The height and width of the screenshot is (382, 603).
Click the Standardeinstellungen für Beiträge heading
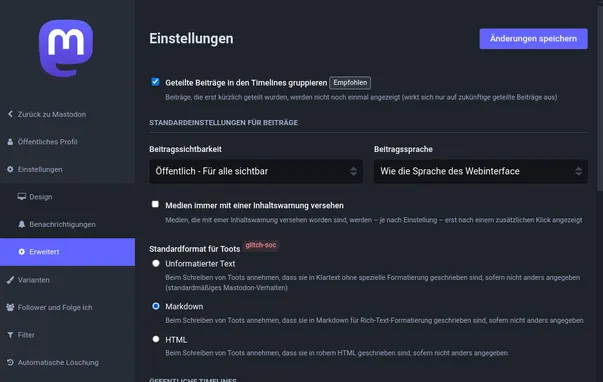pos(223,122)
